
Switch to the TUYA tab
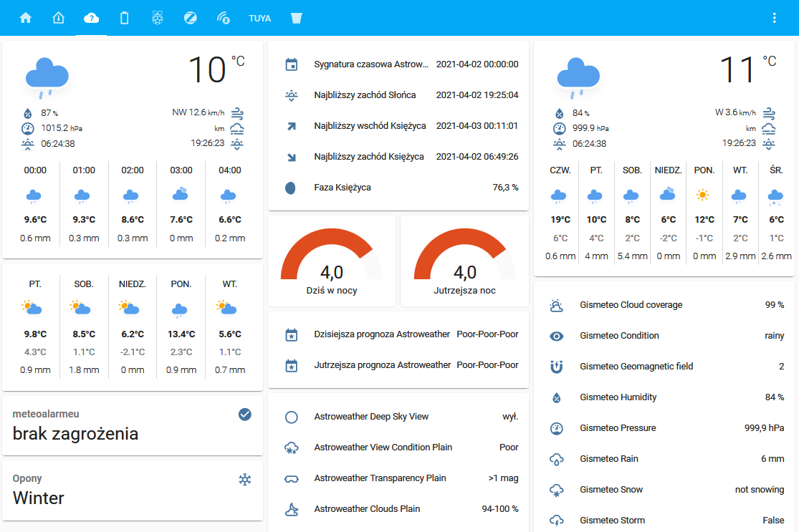(x=259, y=18)
